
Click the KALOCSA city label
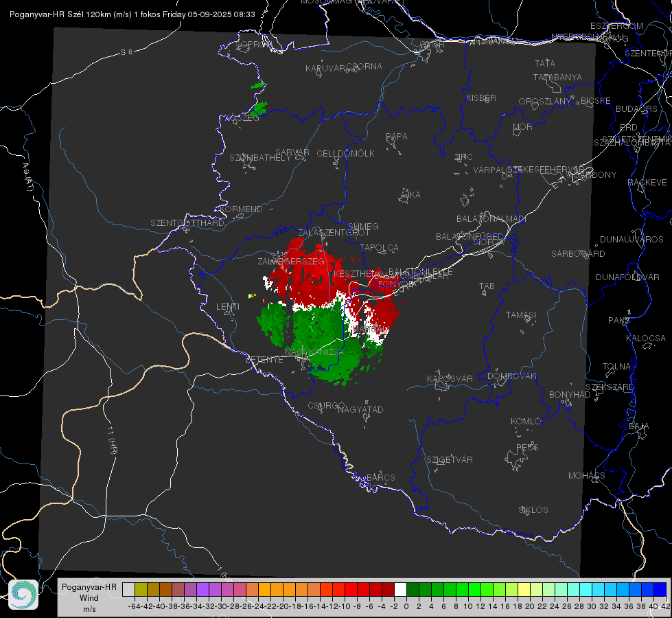646,338
